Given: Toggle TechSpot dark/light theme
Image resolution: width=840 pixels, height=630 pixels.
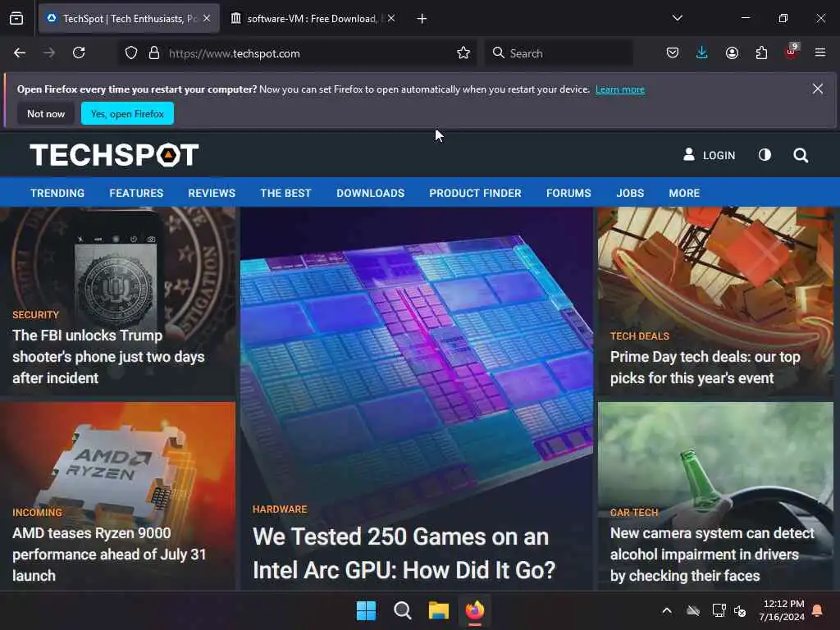Looking at the screenshot, I should [x=765, y=155].
